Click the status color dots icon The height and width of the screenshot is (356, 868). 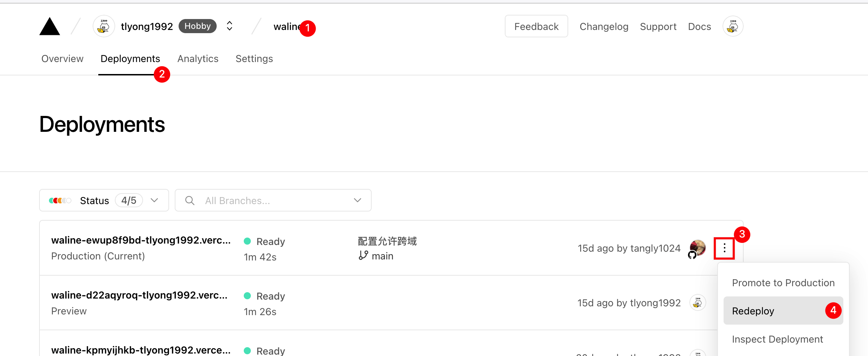[60, 200]
